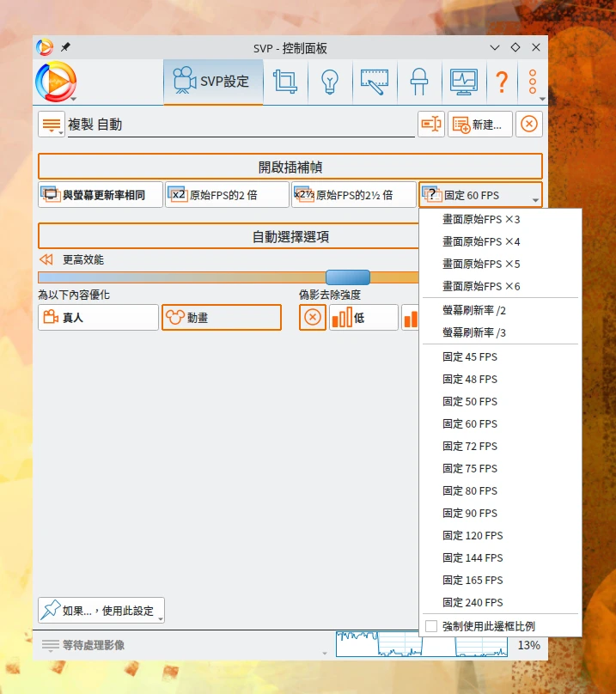Open the lightbulb lighting tab
This screenshot has width=616, height=694.
(x=330, y=82)
